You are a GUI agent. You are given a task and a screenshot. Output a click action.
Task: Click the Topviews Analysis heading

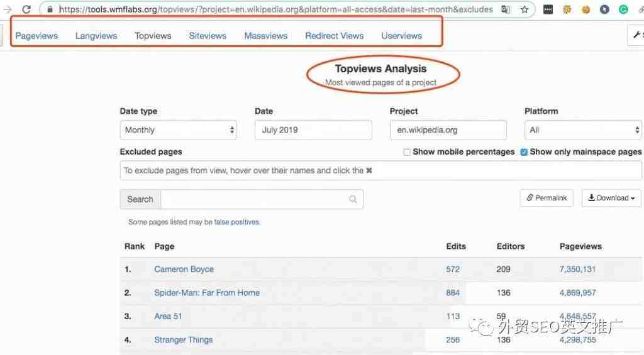click(380, 68)
